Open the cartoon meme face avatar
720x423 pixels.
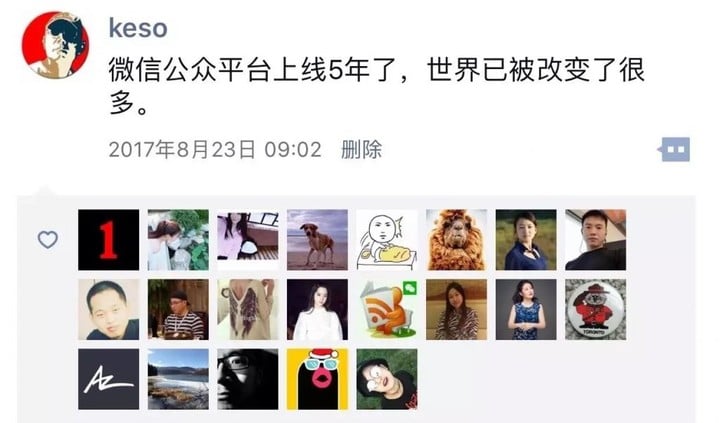(387, 240)
